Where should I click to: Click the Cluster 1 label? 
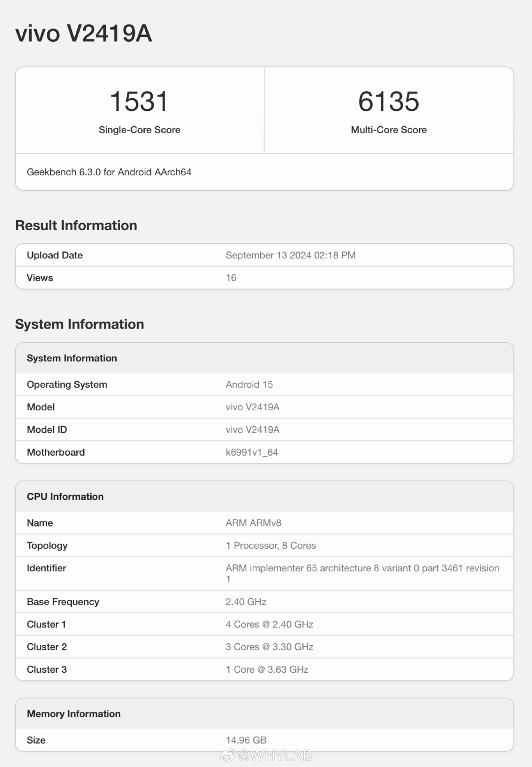pos(46,625)
